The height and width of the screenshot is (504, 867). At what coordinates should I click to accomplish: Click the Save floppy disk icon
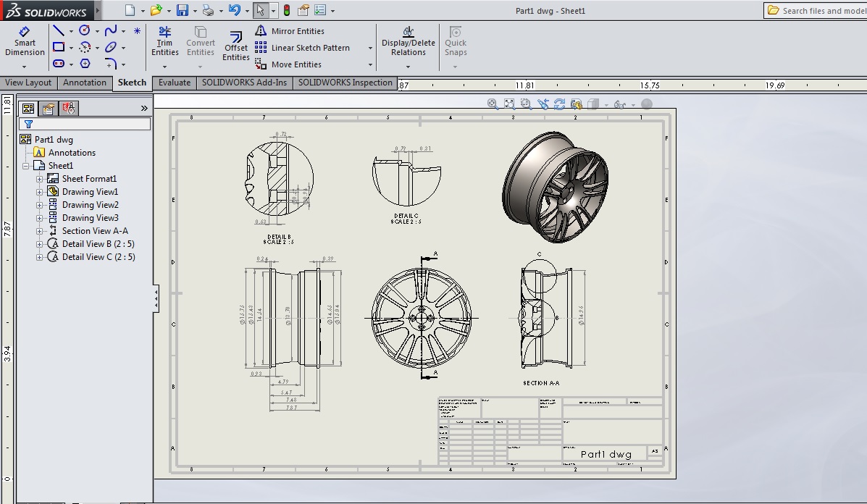pyautogui.click(x=183, y=10)
